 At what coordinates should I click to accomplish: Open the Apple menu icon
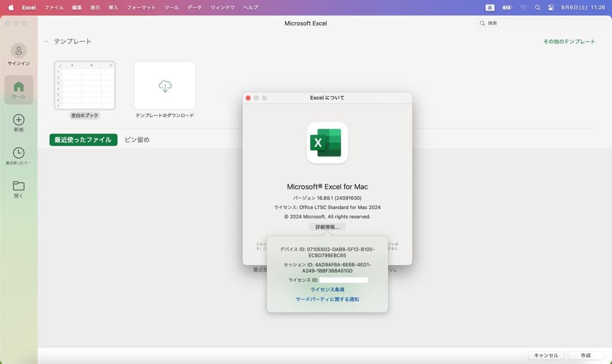click(x=10, y=7)
